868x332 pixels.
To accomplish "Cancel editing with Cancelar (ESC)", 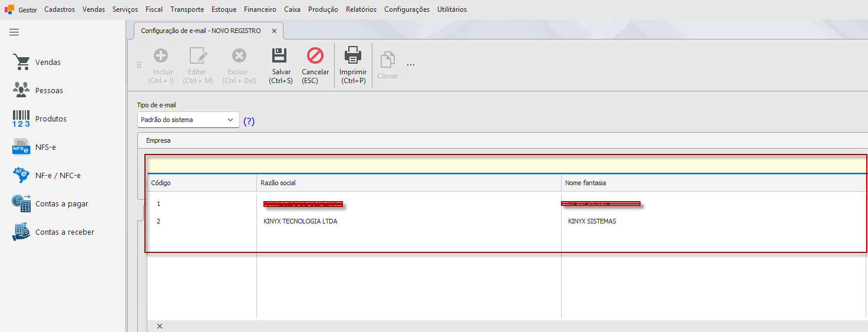I will click(x=315, y=65).
